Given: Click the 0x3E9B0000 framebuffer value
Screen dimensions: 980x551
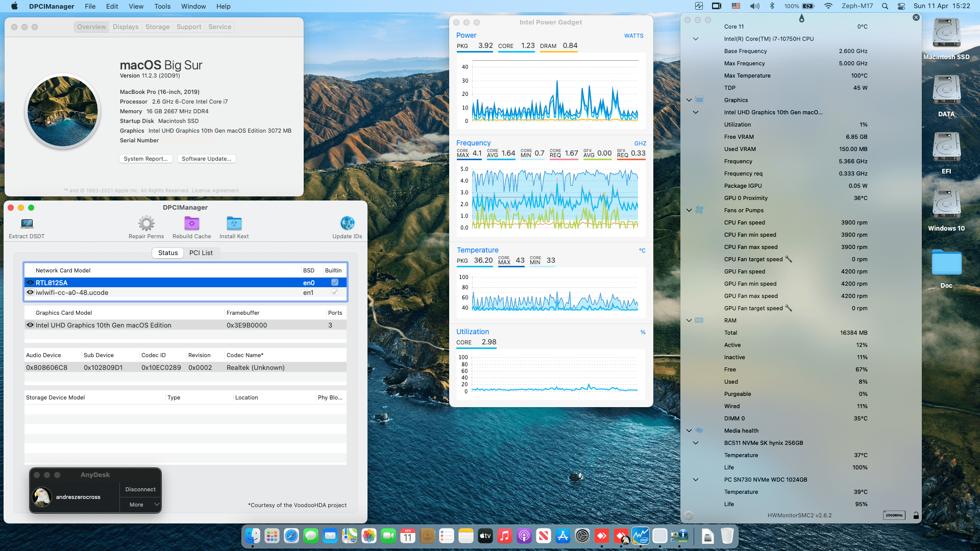Looking at the screenshot, I should pos(247,325).
